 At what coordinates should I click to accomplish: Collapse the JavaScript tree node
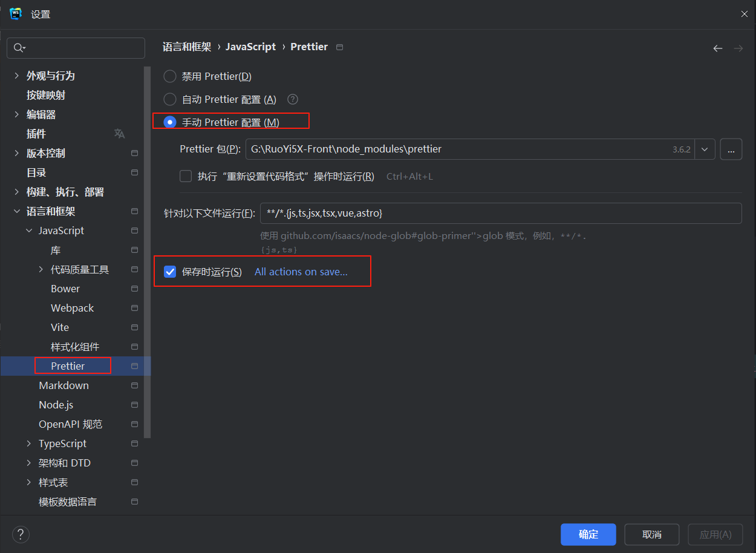point(29,231)
